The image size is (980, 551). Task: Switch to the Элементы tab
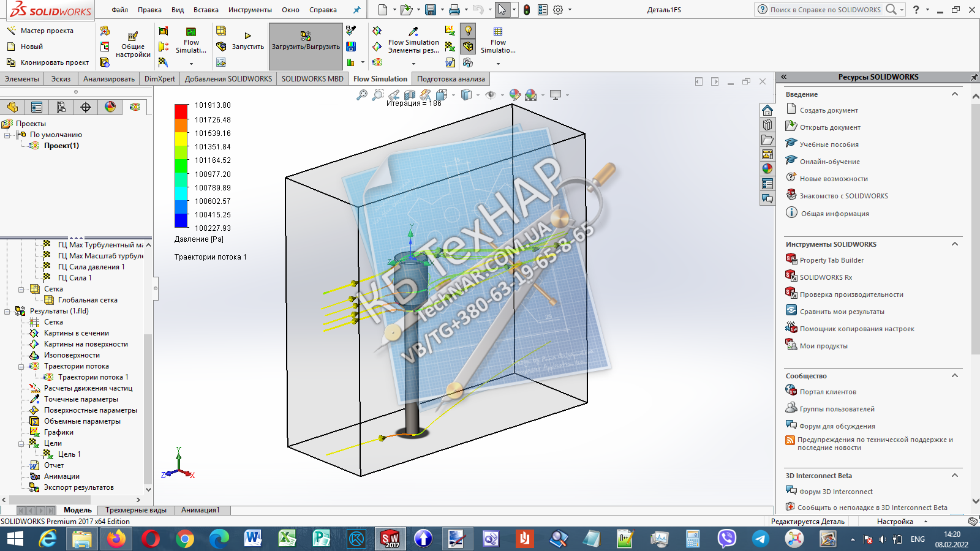(x=22, y=79)
